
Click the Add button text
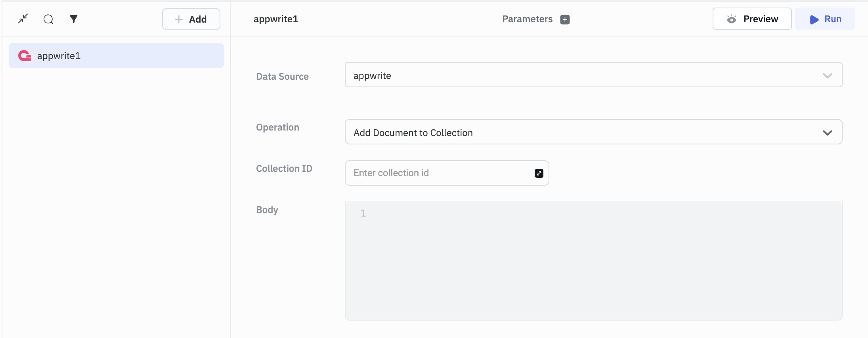point(197,19)
